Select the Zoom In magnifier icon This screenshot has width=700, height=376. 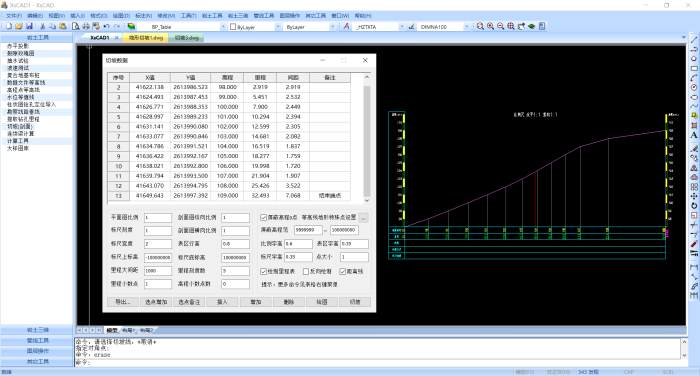[x=490, y=27]
